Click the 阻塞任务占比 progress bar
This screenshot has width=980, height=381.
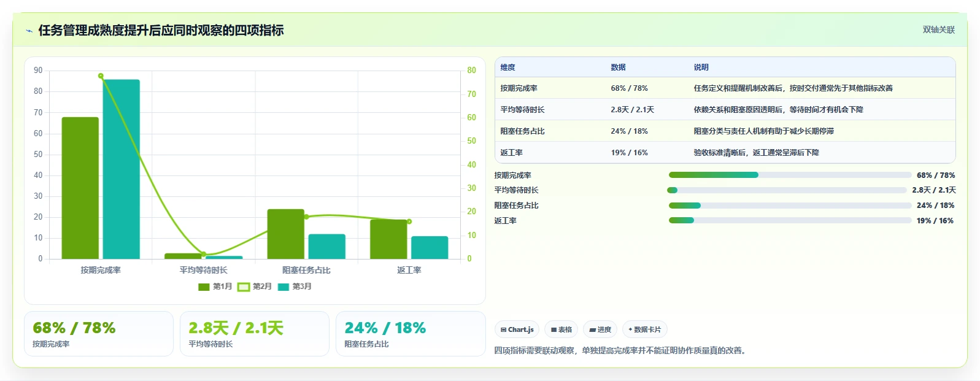pos(790,206)
